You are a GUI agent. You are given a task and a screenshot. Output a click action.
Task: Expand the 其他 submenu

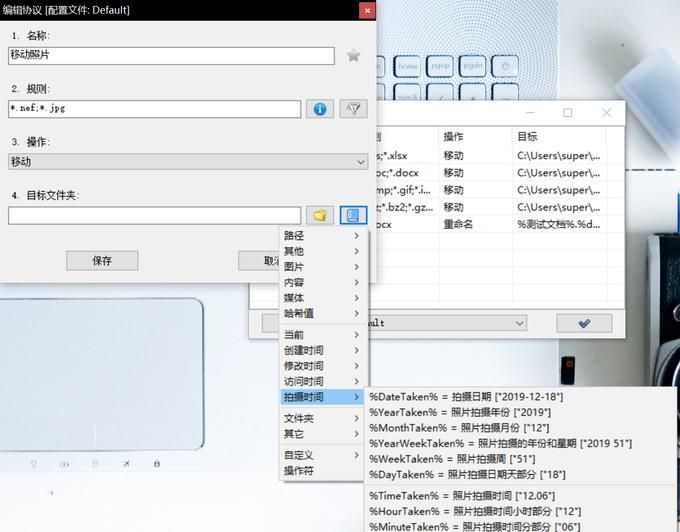[x=322, y=251]
